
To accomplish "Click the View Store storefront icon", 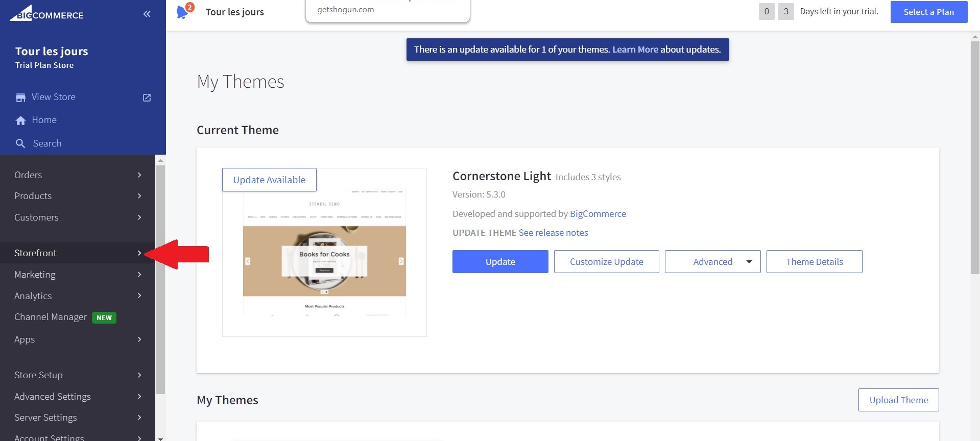I will pyautogui.click(x=20, y=97).
